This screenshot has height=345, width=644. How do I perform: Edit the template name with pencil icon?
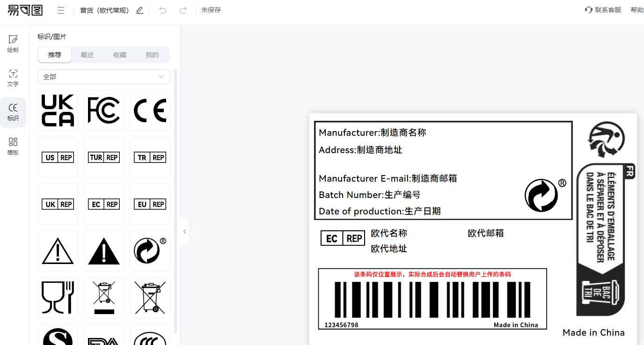point(139,10)
